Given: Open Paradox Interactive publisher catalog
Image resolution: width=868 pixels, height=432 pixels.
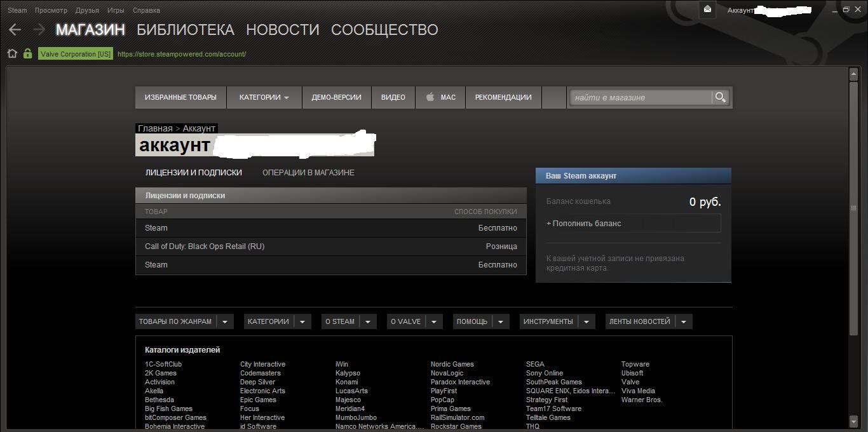Looking at the screenshot, I should pyautogui.click(x=460, y=382).
